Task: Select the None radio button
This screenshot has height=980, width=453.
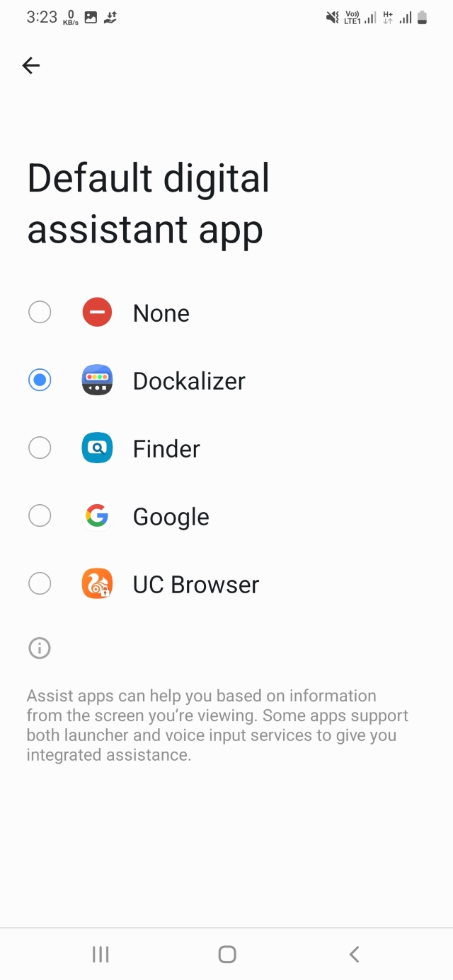Action: 40,313
